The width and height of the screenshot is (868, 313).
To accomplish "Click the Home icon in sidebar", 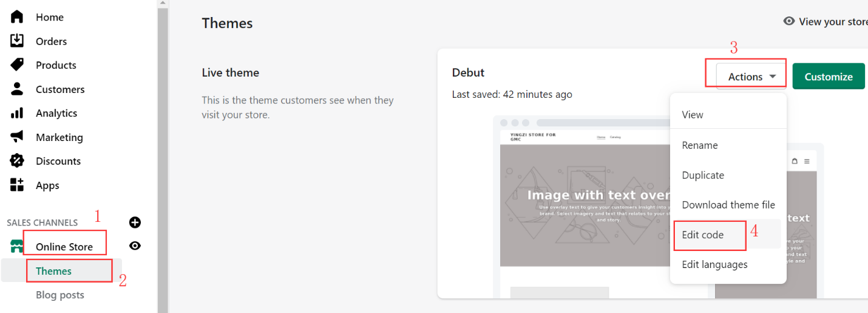I will [x=17, y=17].
